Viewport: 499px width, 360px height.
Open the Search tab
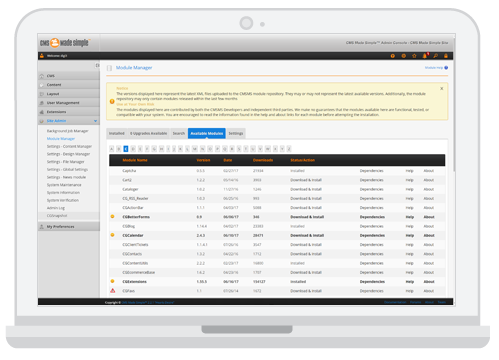coord(179,133)
